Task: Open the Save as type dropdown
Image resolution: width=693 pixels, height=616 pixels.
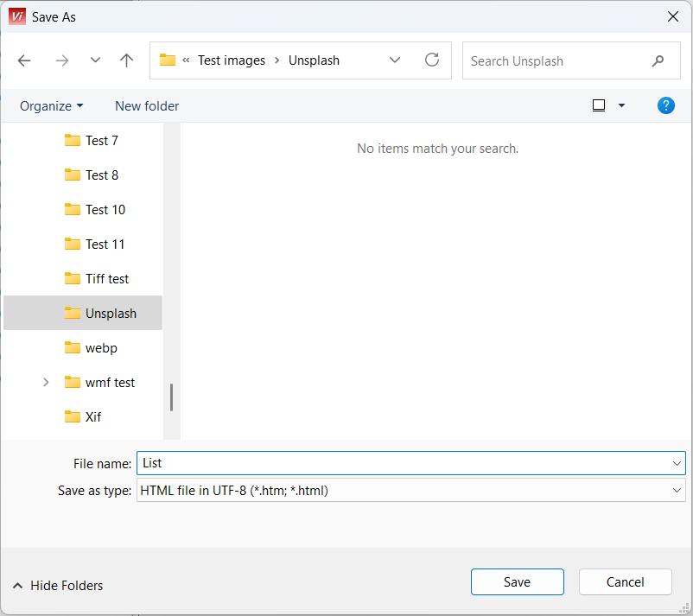Action: click(x=676, y=491)
